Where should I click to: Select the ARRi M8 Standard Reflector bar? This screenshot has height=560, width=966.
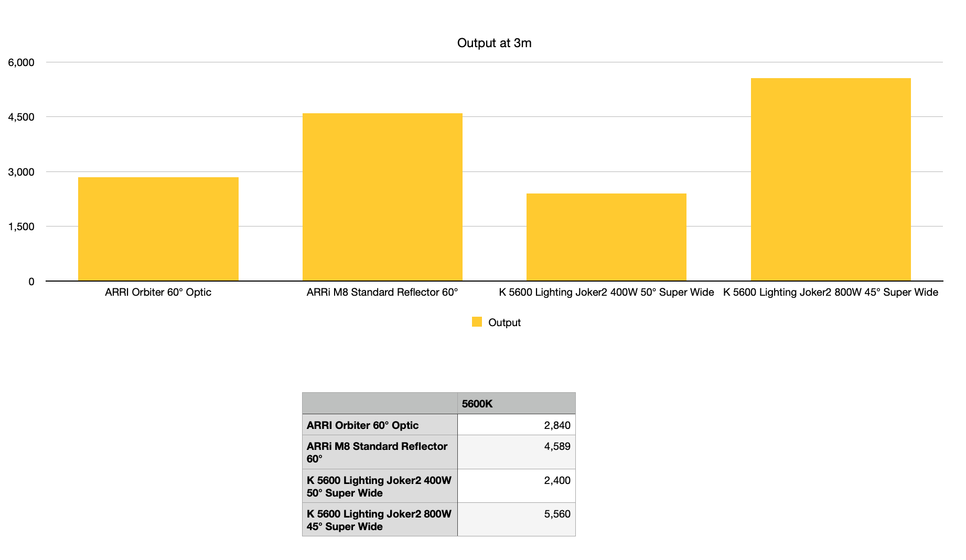point(382,197)
